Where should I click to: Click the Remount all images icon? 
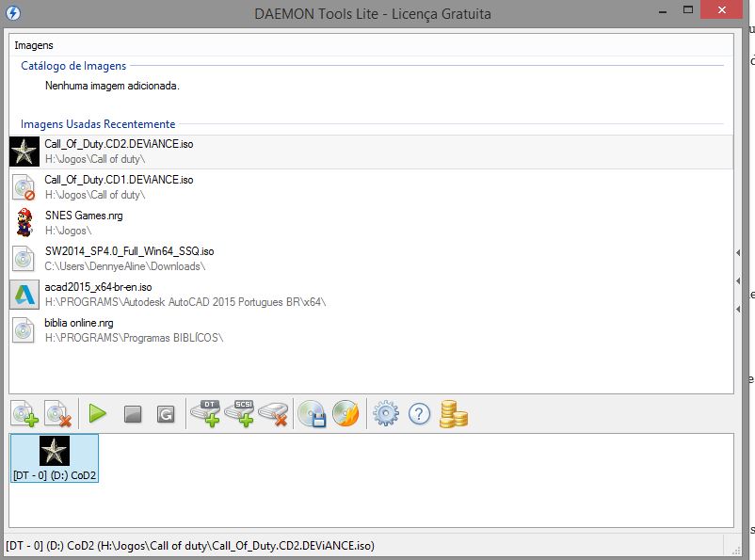coord(166,413)
